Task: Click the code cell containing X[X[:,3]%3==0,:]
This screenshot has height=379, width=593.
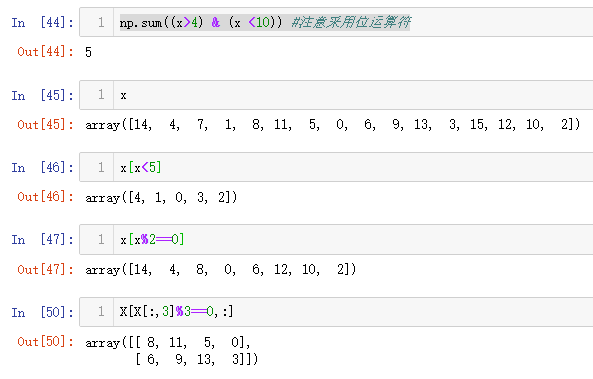Action: [x=336, y=312]
